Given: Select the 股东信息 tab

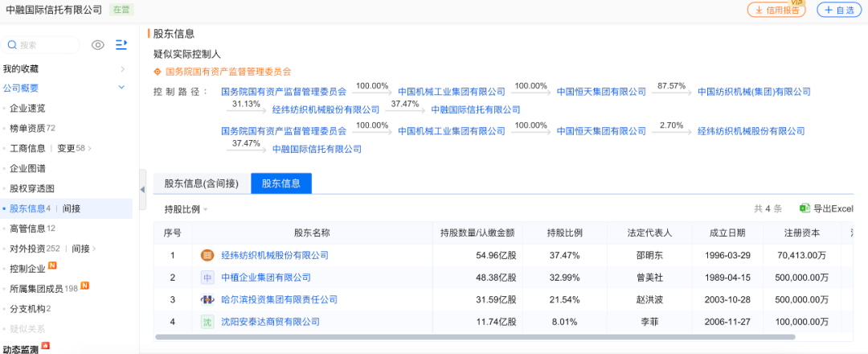Looking at the screenshot, I should coord(281,184).
